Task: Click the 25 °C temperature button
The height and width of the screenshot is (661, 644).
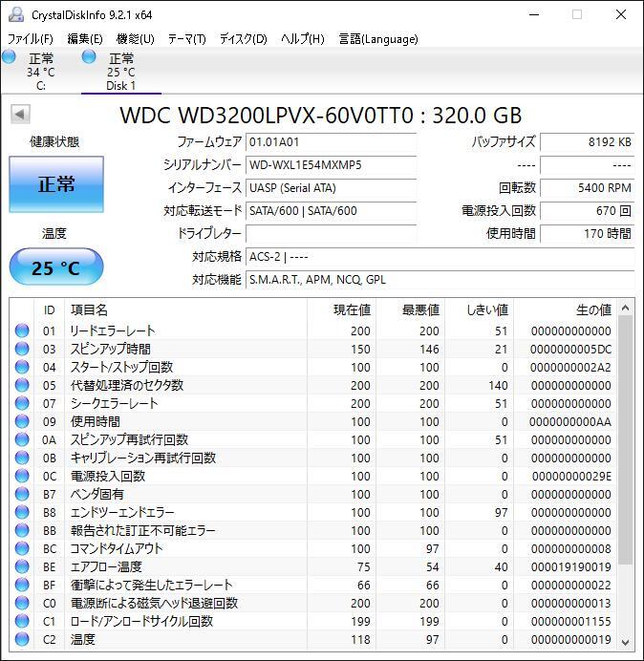Action: pyautogui.click(x=56, y=267)
